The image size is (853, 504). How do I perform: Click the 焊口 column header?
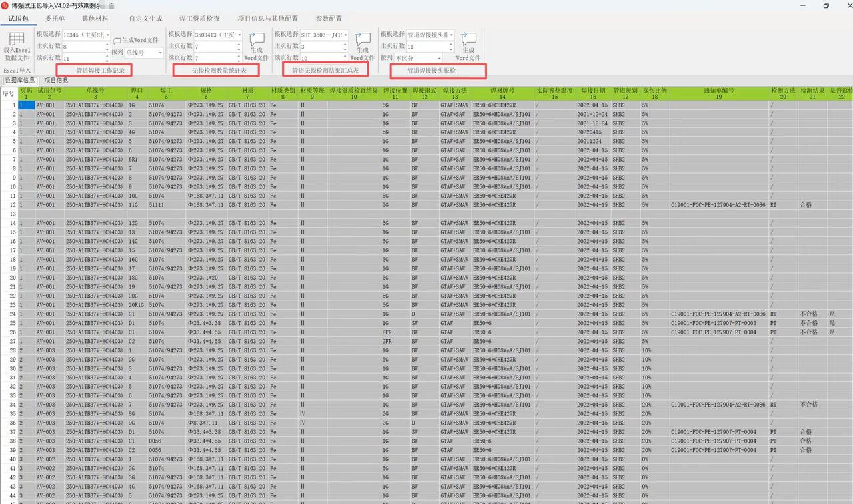(x=137, y=93)
